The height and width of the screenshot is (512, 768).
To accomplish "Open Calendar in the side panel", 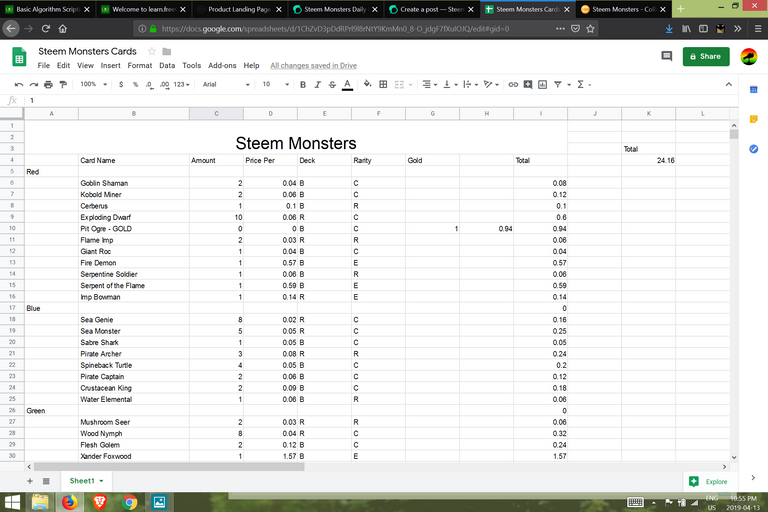I will tap(754, 90).
